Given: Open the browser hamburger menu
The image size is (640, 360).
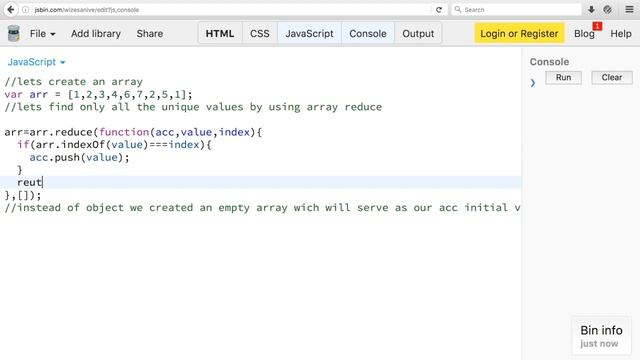Looking at the screenshot, I should pos(629,9).
